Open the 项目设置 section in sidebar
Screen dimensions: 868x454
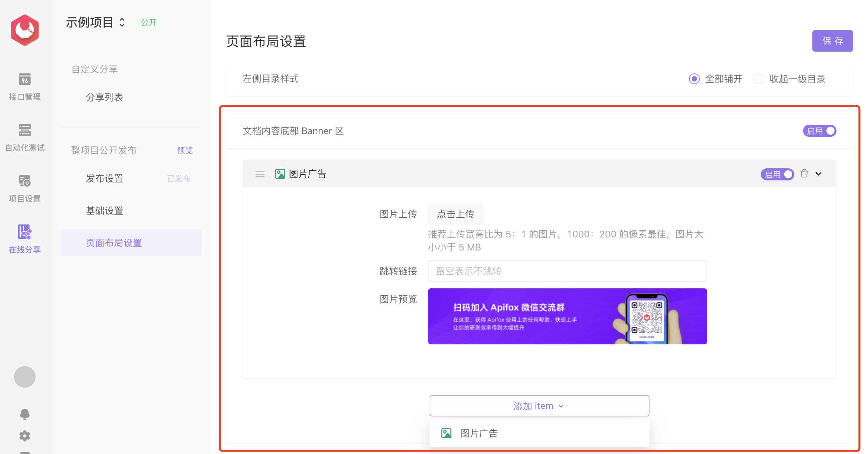pos(24,188)
